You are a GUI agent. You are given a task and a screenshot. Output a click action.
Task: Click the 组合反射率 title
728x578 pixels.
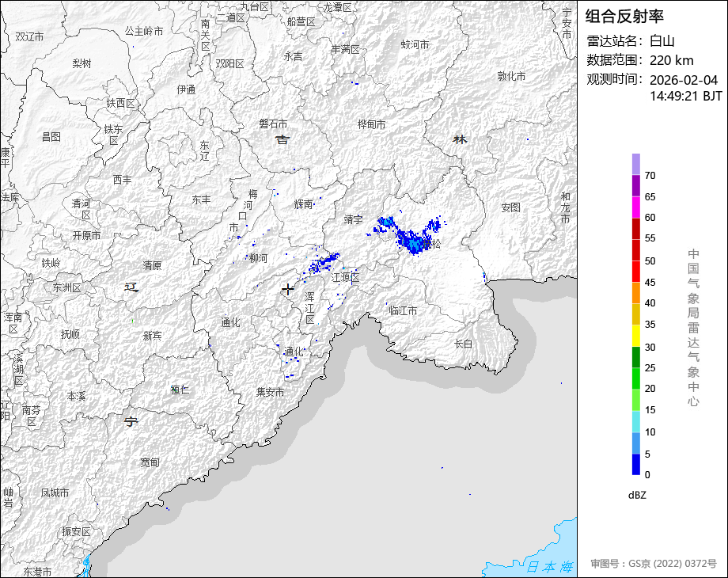coord(624,17)
